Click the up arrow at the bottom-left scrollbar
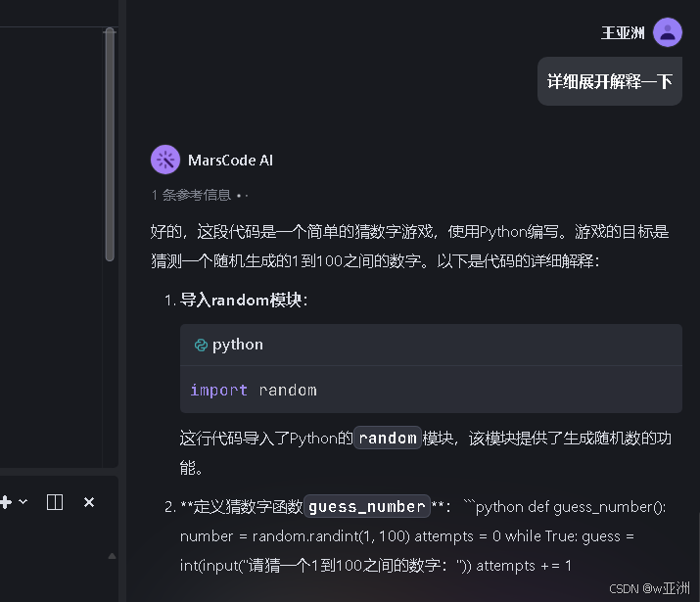This screenshot has width=700, height=602. (x=112, y=556)
